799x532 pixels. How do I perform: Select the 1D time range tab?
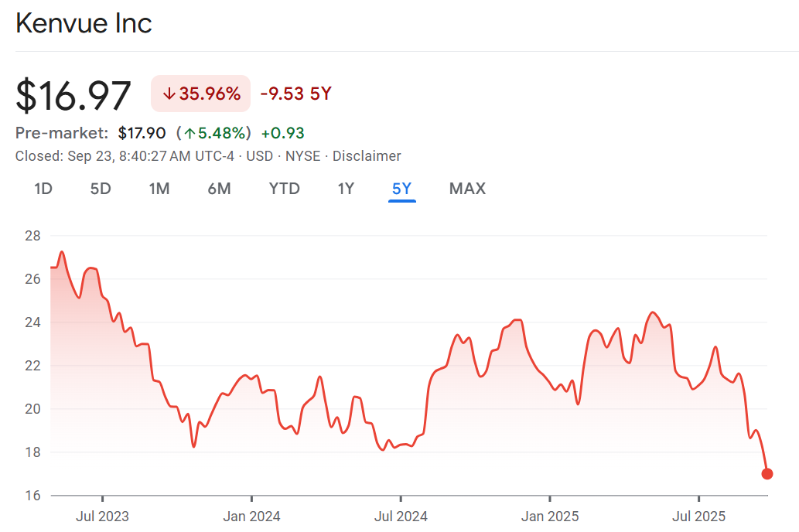[x=43, y=189]
